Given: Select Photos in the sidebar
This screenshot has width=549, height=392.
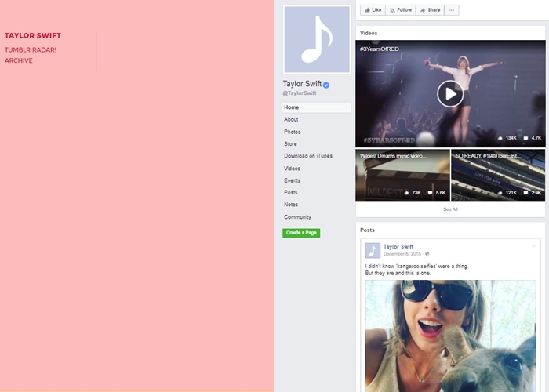Looking at the screenshot, I should pyautogui.click(x=293, y=132).
